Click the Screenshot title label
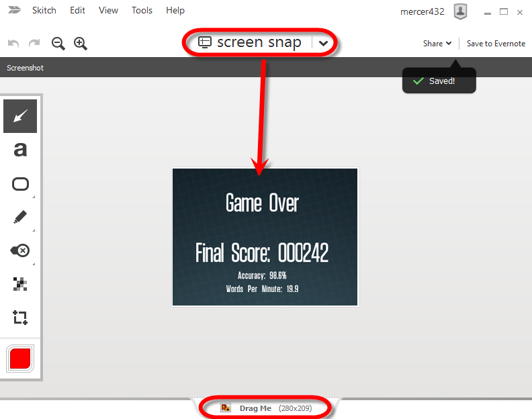The height and width of the screenshot is (419, 532). coord(25,68)
